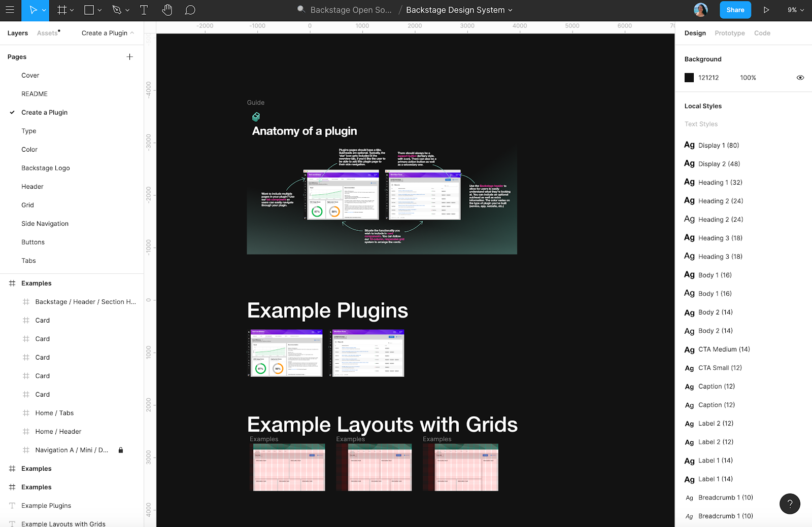Add a new page with plus icon
Image resolution: width=812 pixels, height=527 pixels.
tap(129, 57)
